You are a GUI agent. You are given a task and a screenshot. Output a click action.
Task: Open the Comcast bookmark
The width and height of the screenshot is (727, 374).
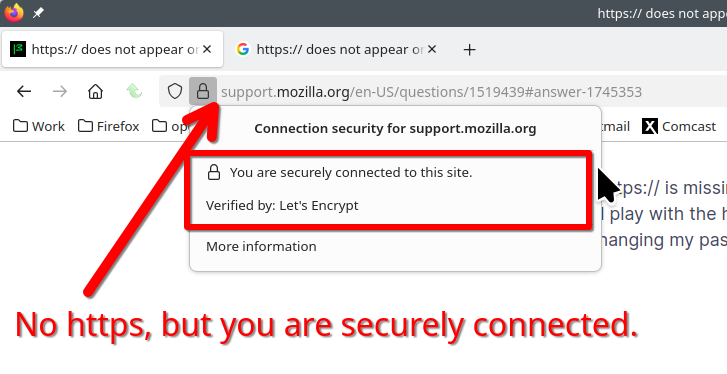click(x=679, y=126)
